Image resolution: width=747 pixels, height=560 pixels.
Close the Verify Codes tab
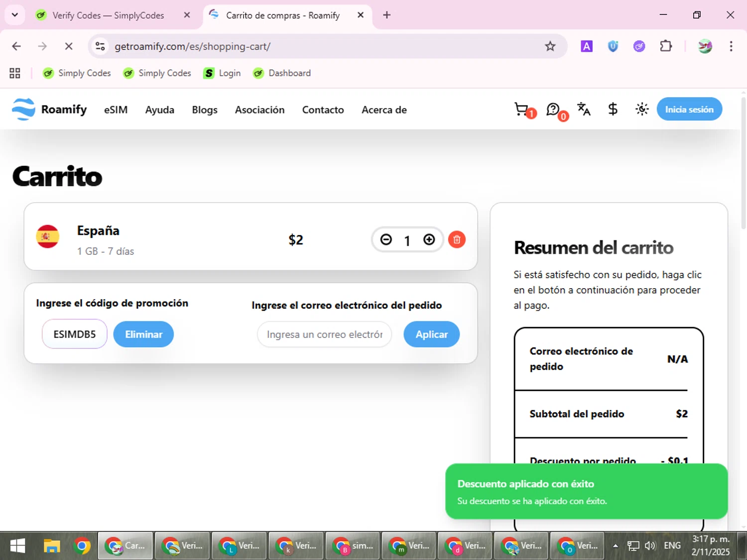187,15
